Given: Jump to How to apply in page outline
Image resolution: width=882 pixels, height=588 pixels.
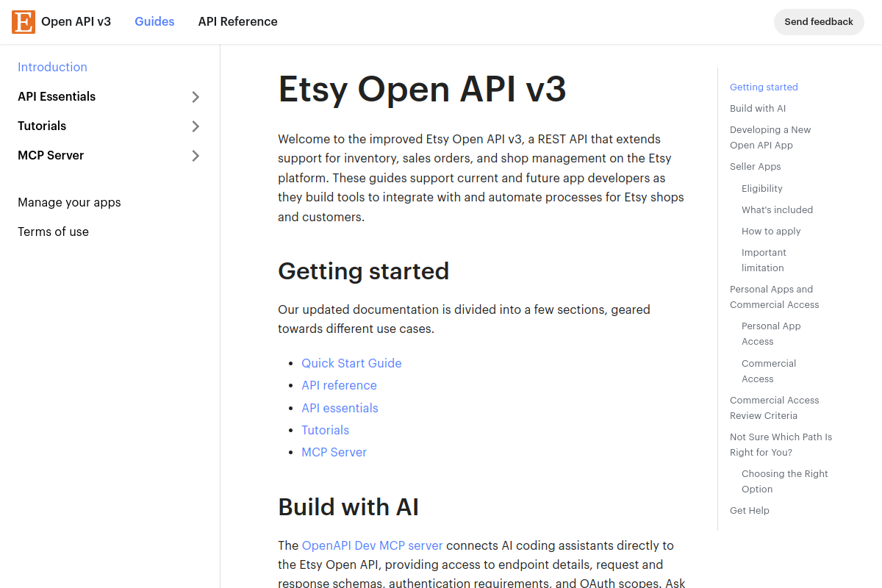Looking at the screenshot, I should [771, 231].
